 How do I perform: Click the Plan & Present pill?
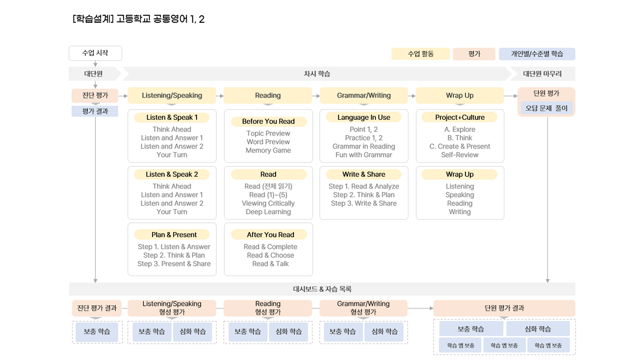coord(172,235)
